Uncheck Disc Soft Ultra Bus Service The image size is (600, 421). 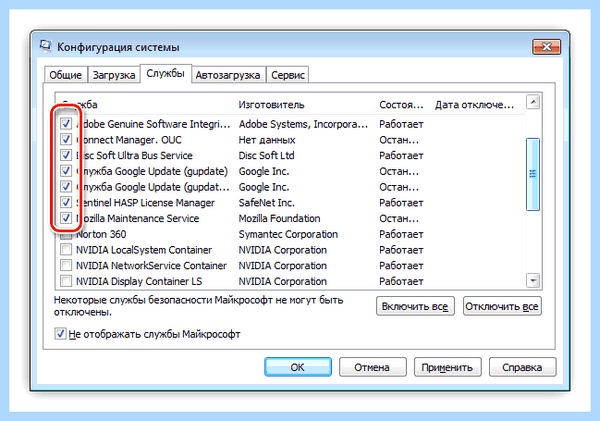[66, 155]
